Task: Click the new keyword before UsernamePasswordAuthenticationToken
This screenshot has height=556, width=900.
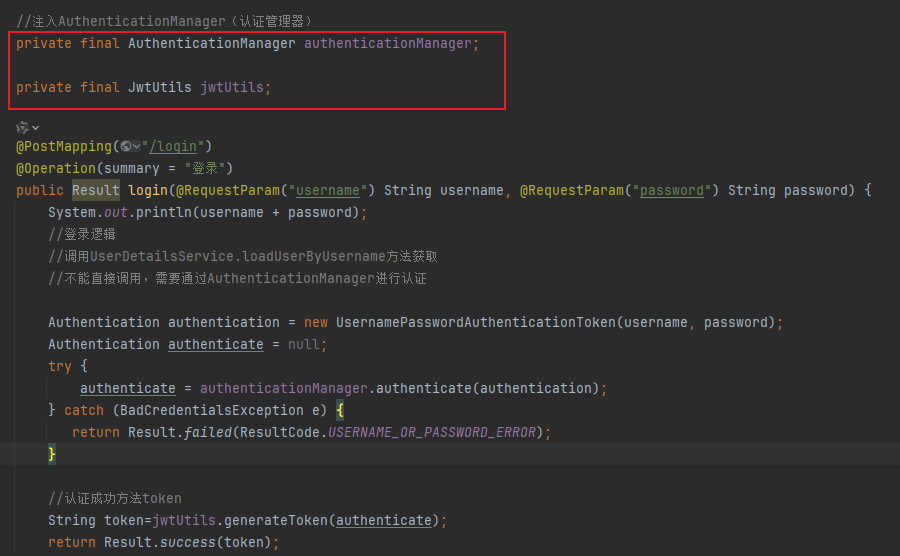Action: (316, 322)
